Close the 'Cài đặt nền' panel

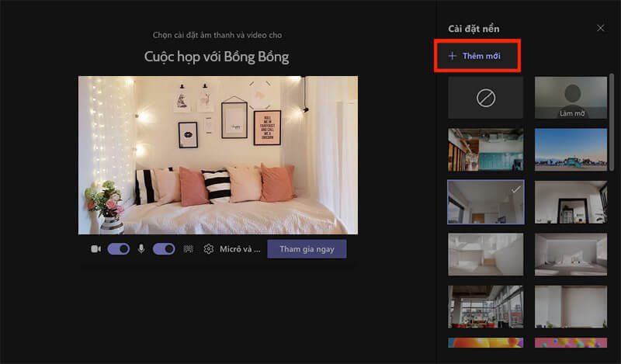[x=600, y=28]
